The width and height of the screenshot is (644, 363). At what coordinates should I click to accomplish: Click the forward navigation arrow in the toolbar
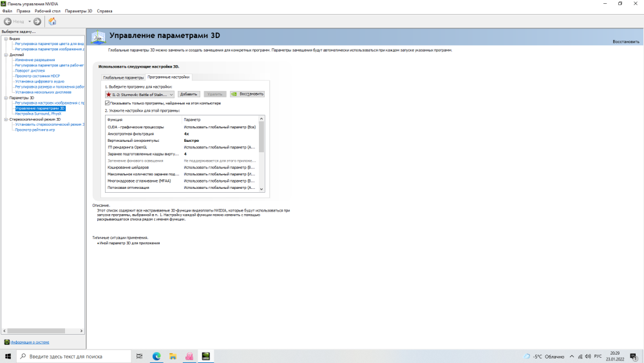coord(37,21)
